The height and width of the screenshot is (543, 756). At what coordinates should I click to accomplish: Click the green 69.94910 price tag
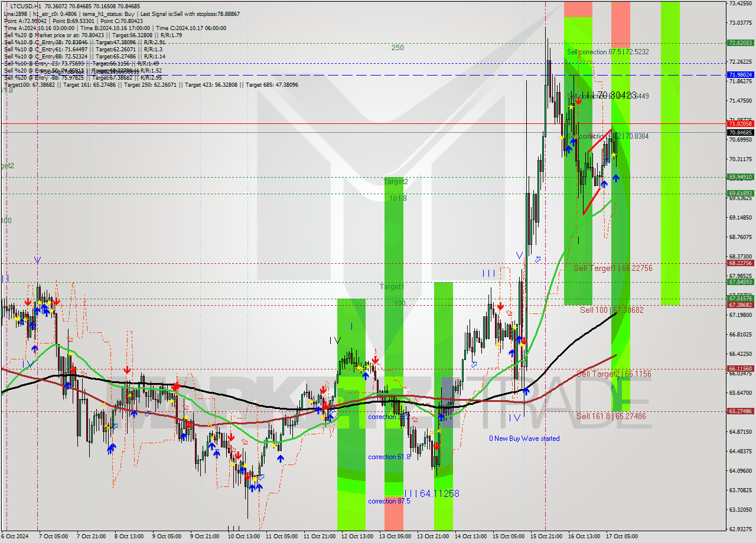click(x=741, y=177)
